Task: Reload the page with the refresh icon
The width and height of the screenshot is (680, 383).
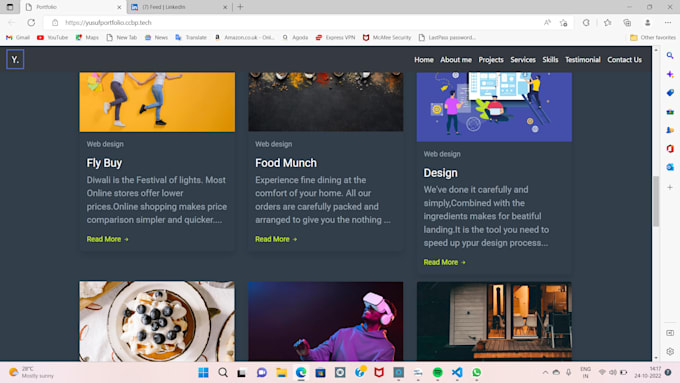Action: (x=31, y=23)
